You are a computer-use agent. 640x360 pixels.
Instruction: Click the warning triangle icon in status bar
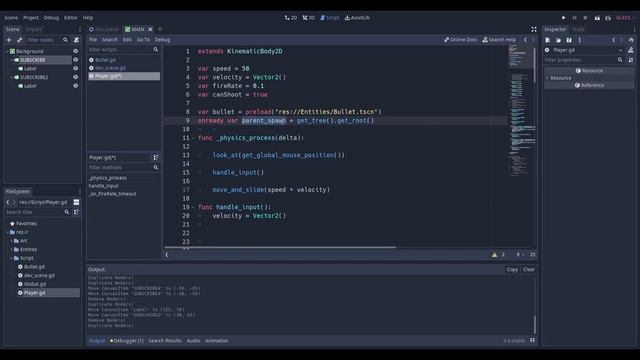tap(494, 255)
